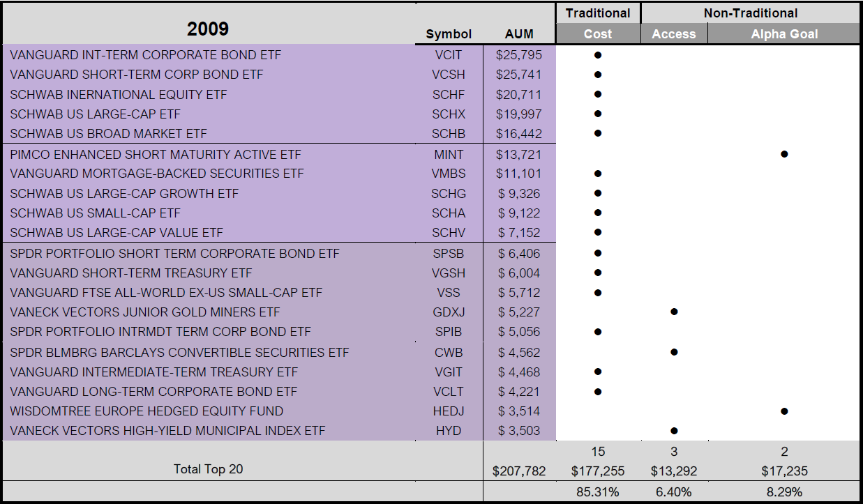Select SCHWAB US LARGE-CAP ETF name
The width and height of the screenshot is (863, 504).
pos(95,114)
